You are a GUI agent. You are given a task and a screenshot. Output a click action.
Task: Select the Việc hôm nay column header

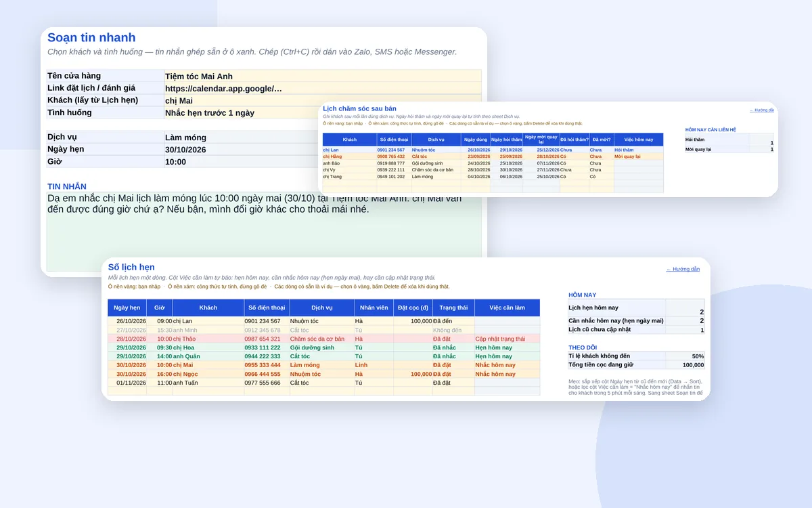pyautogui.click(x=638, y=140)
